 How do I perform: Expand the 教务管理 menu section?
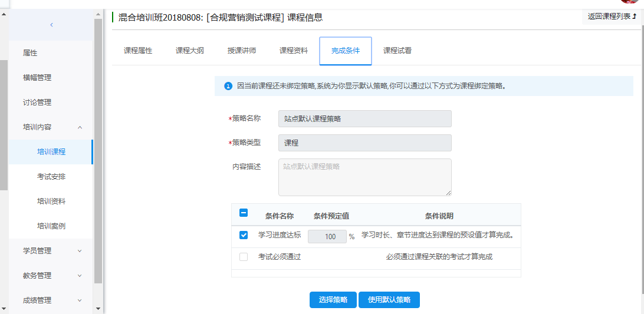(x=80, y=276)
